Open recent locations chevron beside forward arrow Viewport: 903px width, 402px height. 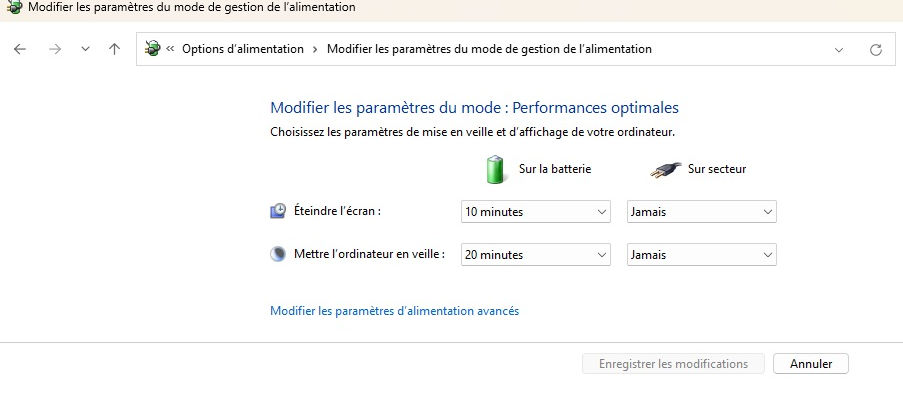[85, 50]
